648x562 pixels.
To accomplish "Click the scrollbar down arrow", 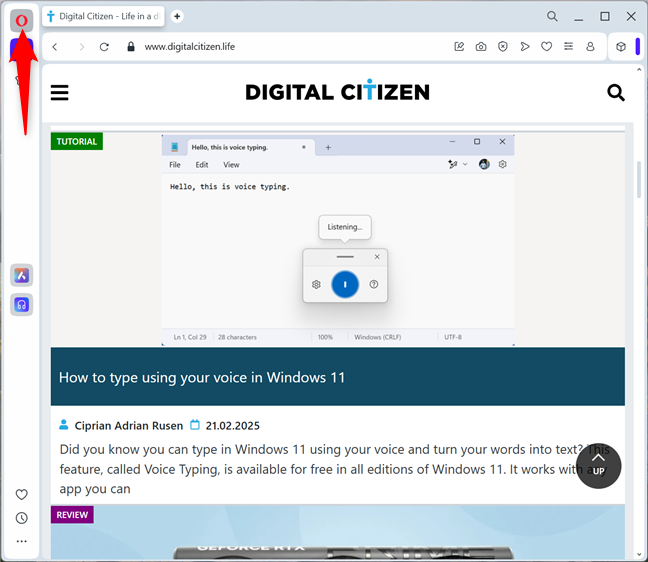I will 639,555.
